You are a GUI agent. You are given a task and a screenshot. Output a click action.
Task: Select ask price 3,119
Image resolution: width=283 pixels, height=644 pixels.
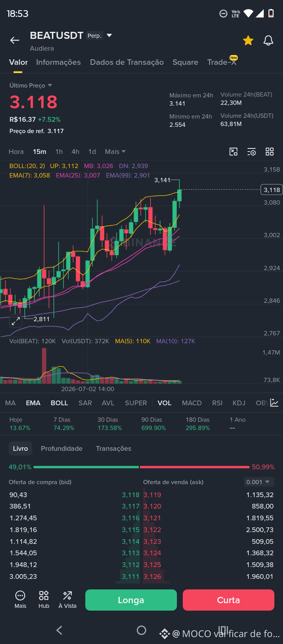153,495
